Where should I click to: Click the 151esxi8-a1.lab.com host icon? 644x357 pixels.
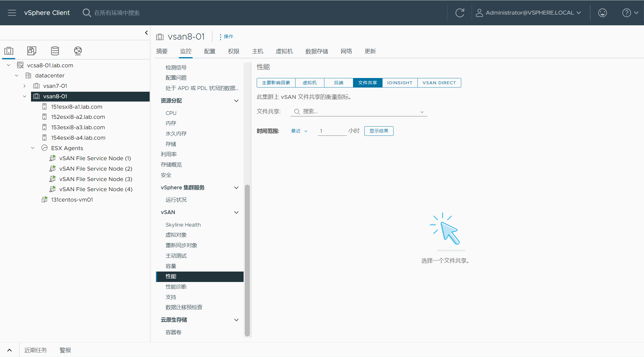(44, 107)
